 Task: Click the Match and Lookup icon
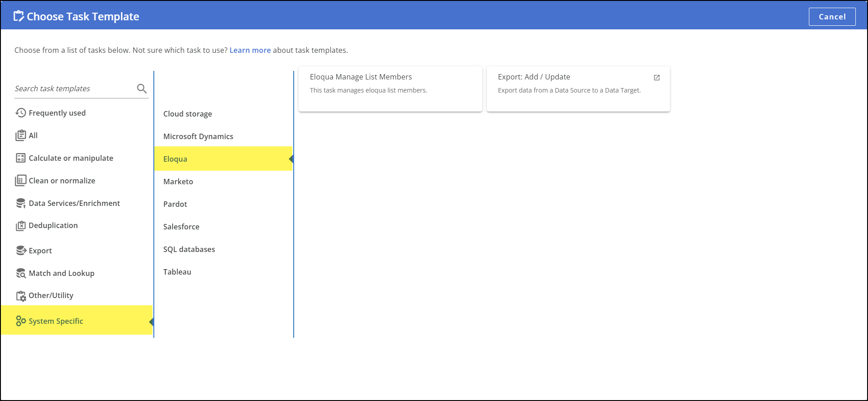click(x=21, y=273)
